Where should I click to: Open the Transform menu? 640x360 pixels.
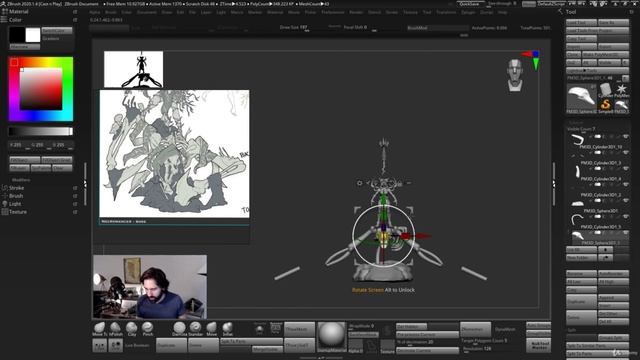point(446,12)
